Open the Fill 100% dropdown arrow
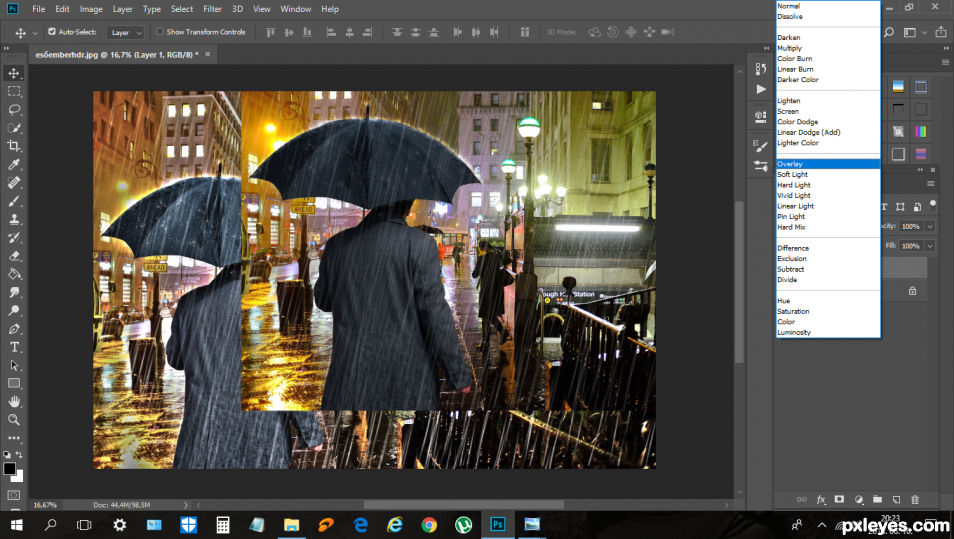Screen dimensions: 954x539 (930, 246)
